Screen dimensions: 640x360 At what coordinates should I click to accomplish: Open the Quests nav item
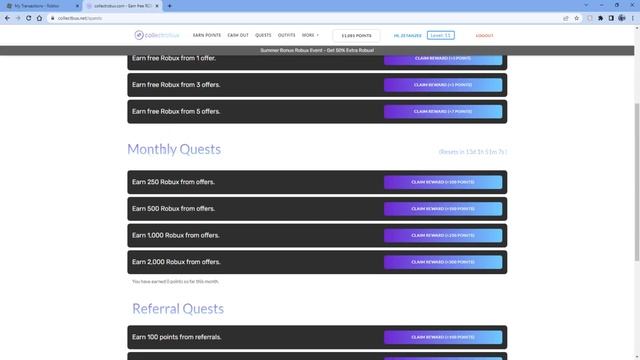(263, 36)
